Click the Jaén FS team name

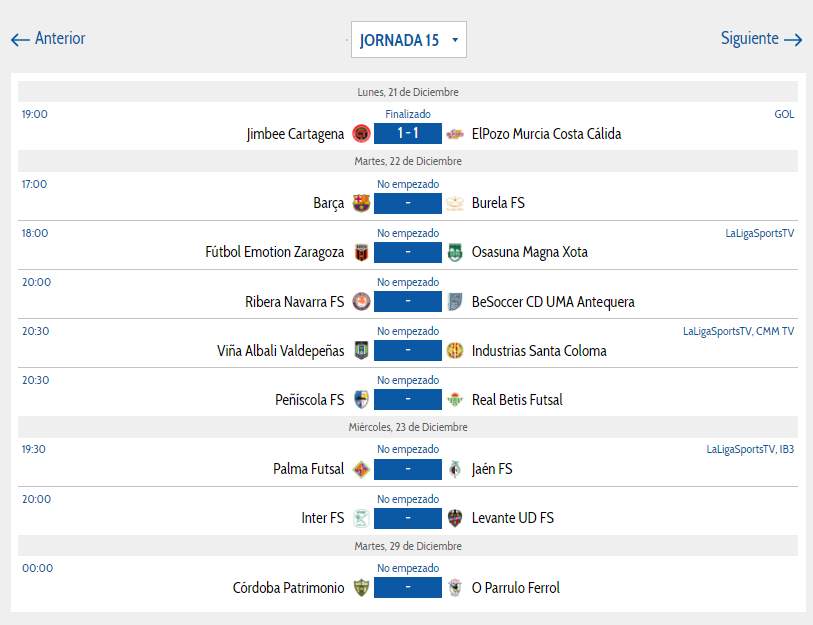click(492, 469)
